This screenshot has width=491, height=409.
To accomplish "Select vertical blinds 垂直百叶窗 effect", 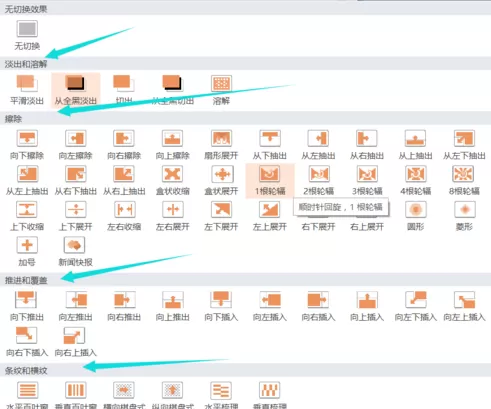I will pyautogui.click(x=76, y=395).
